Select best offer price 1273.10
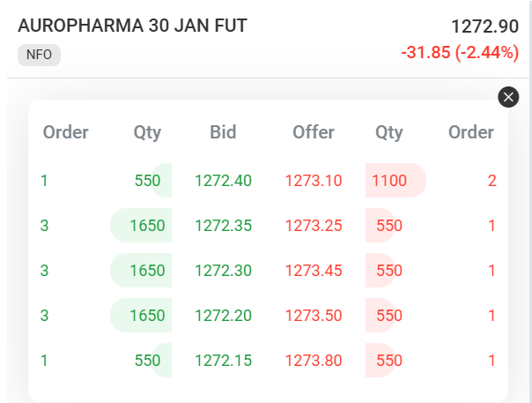 click(x=314, y=181)
